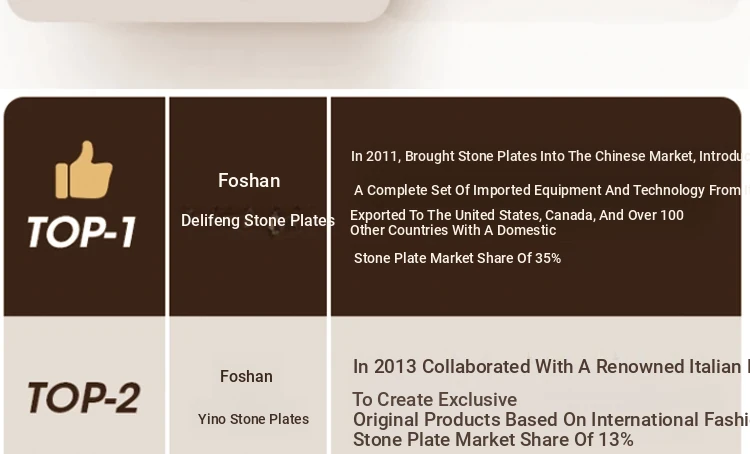Open the Yino Stone Plates brand name

coord(253,419)
